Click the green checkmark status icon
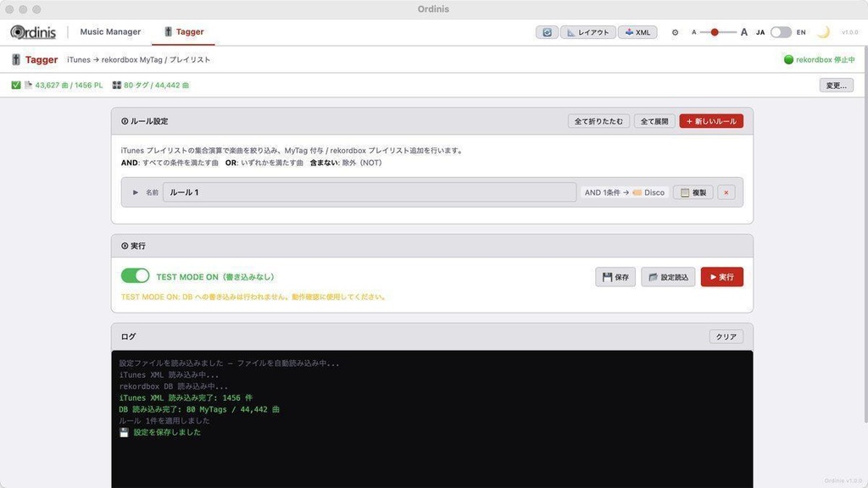This screenshot has width=868, height=488. click(x=15, y=86)
